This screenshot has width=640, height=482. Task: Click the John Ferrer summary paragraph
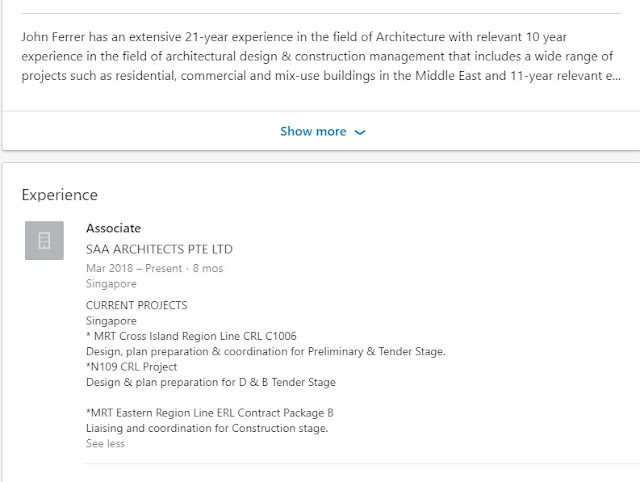(321, 56)
